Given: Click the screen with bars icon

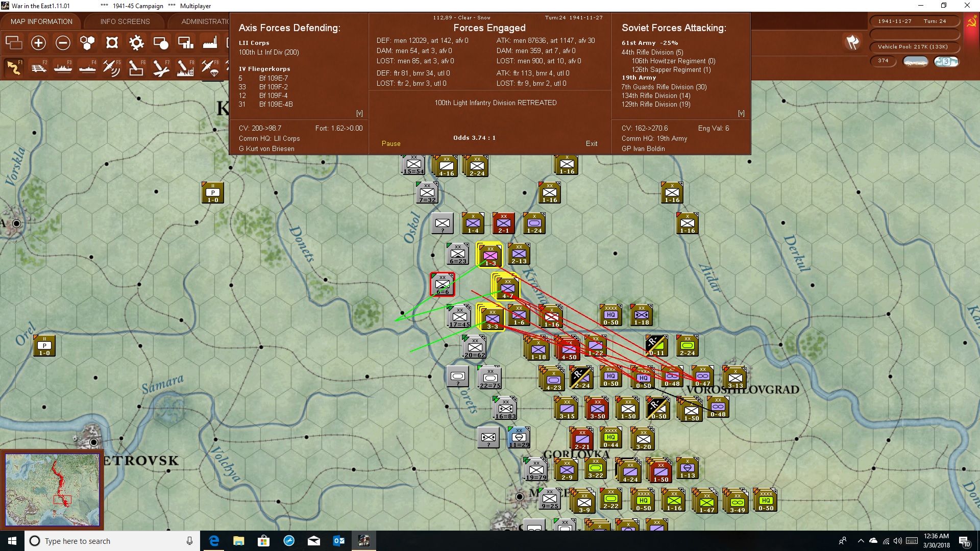Looking at the screenshot, I should [185, 43].
